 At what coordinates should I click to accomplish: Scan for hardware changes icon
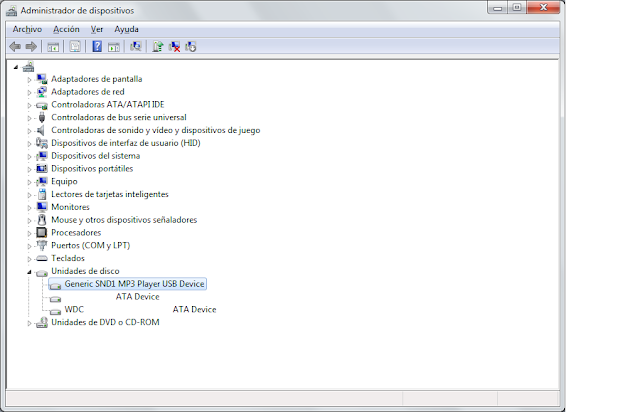(136, 47)
